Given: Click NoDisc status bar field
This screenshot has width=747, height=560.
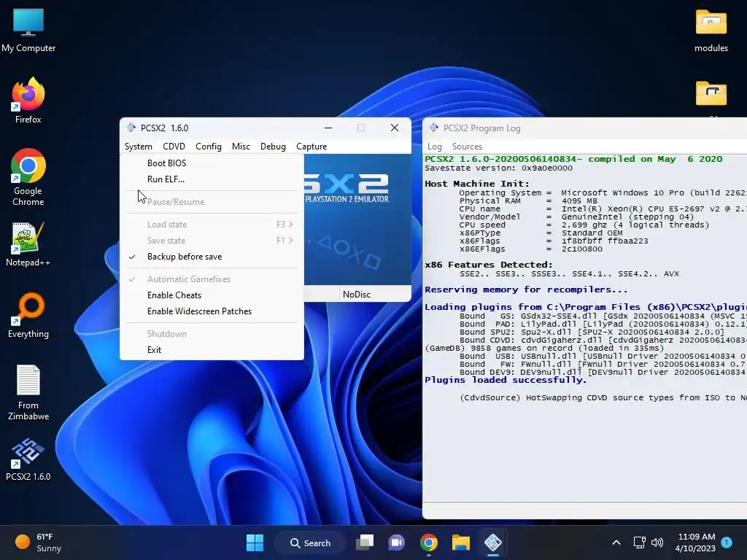Looking at the screenshot, I should (376, 295).
